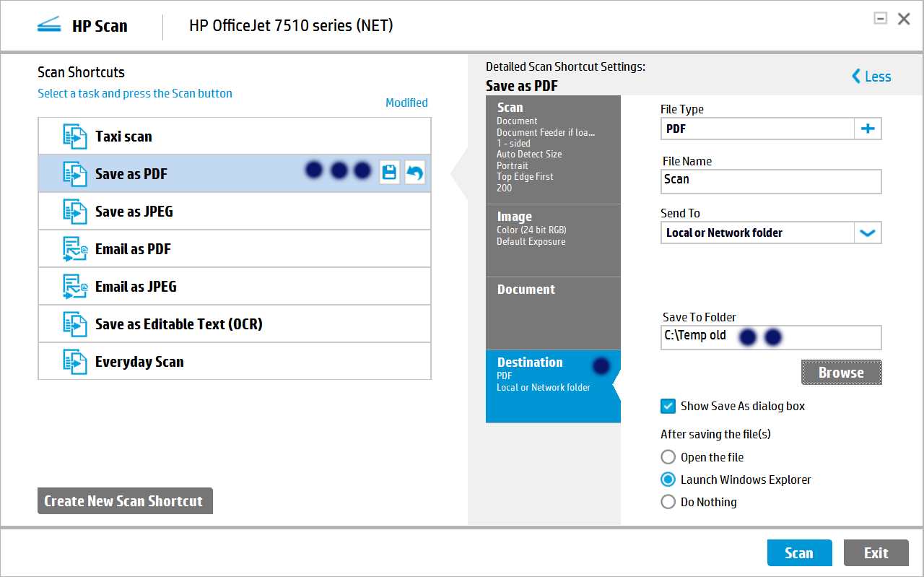This screenshot has width=924, height=577.
Task: Undo changes to Save as PDF shortcut
Action: pyautogui.click(x=415, y=173)
